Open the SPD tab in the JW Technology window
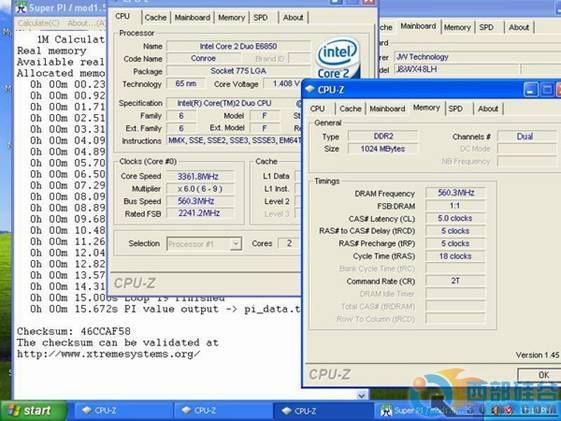Screen dimensions: 561x421 tap(486, 27)
